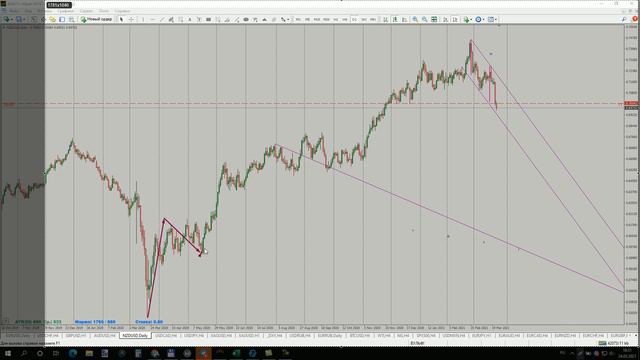The width and height of the screenshot is (640, 360).
Task: Switch to the USDCHF chart tab
Action: 48,336
